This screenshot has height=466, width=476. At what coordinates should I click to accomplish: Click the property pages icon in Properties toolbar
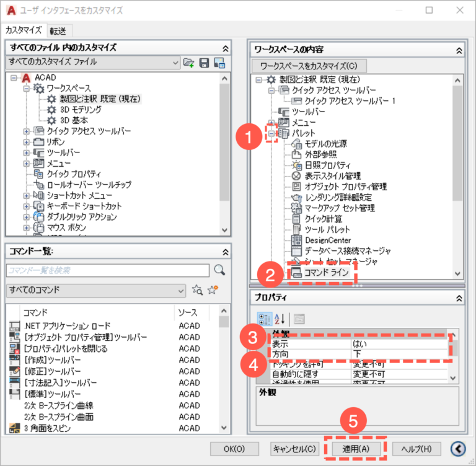(299, 319)
